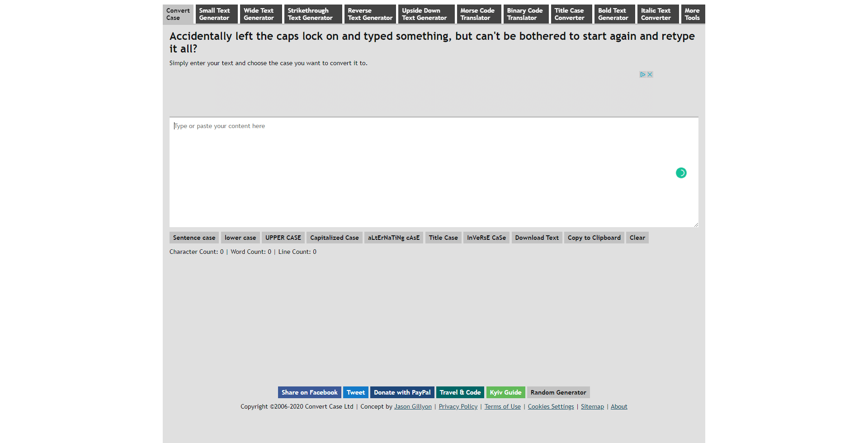Grab the textarea resize handle corner
The width and height of the screenshot is (868, 443).
point(696,224)
